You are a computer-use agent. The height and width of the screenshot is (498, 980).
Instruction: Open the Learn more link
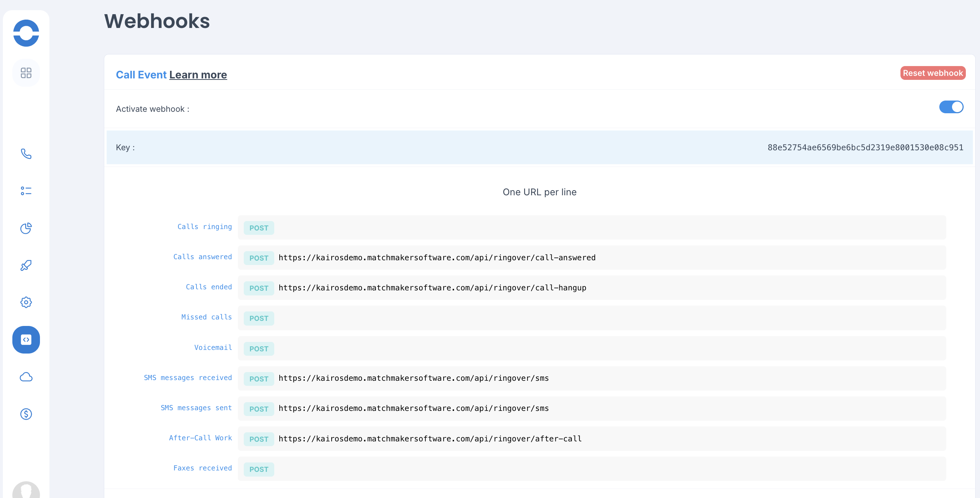coord(198,75)
